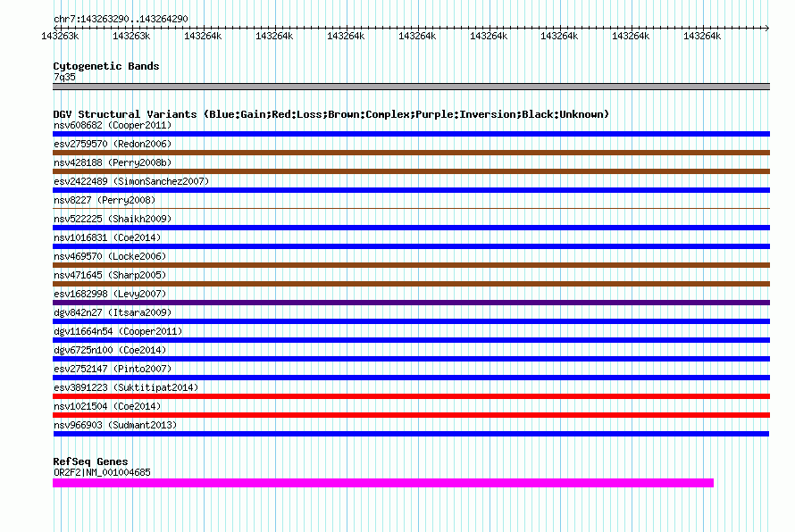Click the purple inversion bar for esv1682998
Screen dimensions: 795x532
(411, 303)
